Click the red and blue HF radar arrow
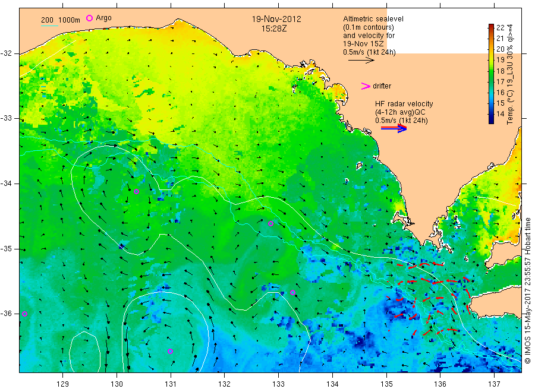 [394, 128]
